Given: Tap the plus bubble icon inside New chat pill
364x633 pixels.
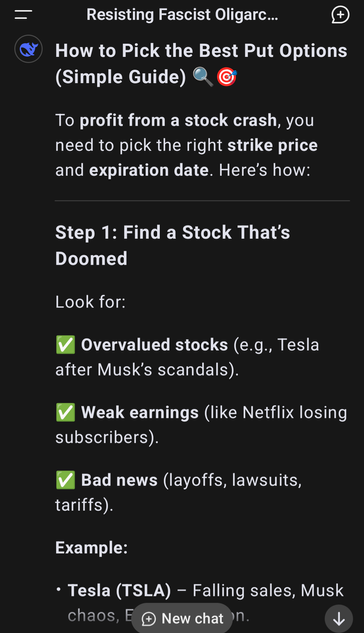Looking at the screenshot, I should tap(149, 619).
